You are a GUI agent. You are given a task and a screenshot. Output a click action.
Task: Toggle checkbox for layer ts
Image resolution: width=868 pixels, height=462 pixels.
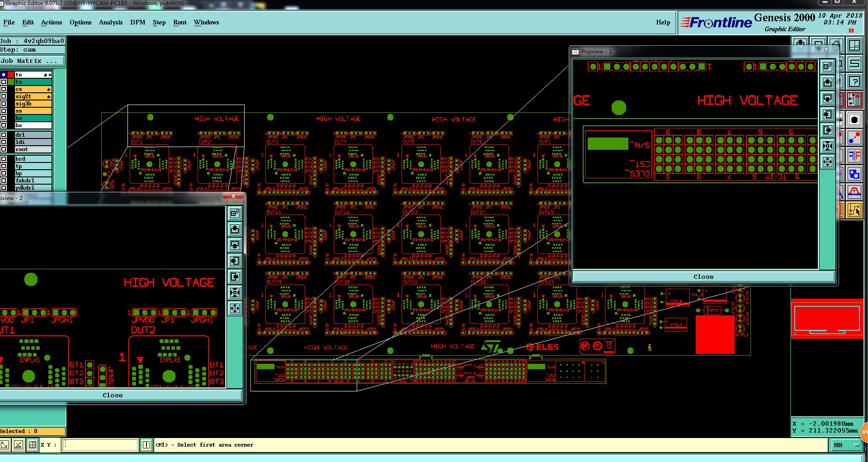[x=4, y=82]
